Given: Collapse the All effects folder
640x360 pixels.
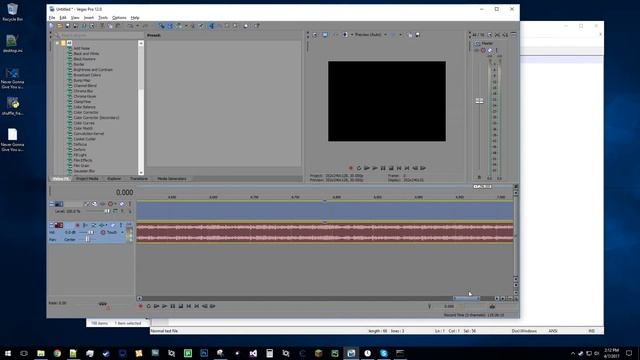Looking at the screenshot, I should click(x=58, y=43).
